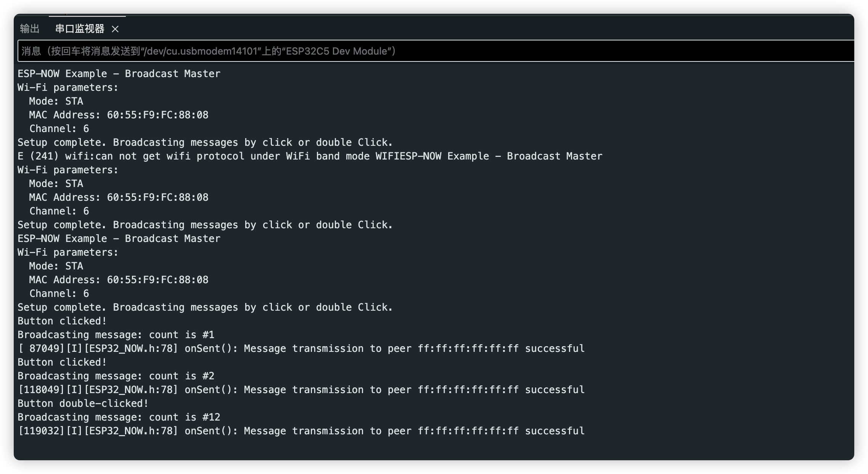This screenshot has height=474, width=868.
Task: Click the last 'Setup complete' log line
Action: click(205, 307)
